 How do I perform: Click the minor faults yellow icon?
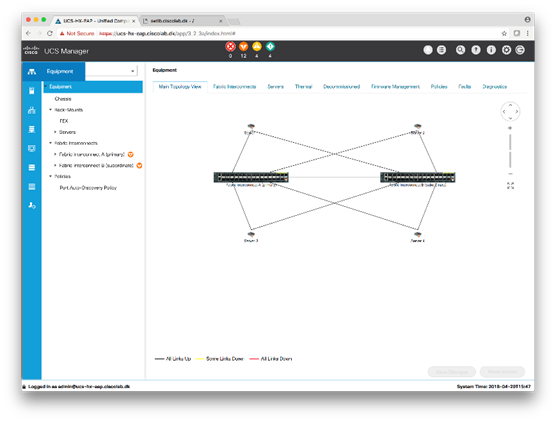[x=257, y=46]
